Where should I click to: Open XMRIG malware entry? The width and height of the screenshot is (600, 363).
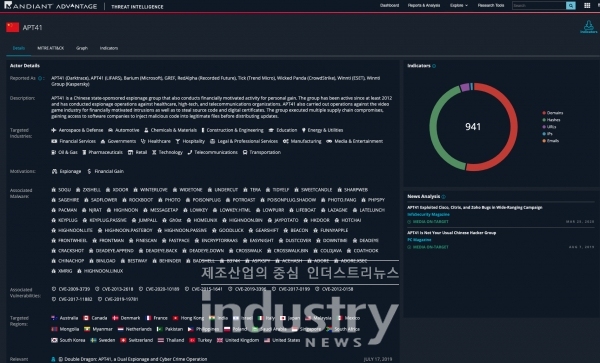(62, 271)
